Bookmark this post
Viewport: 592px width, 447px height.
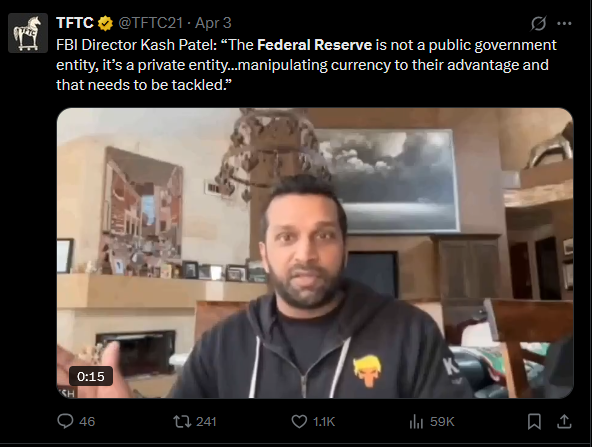click(534, 421)
